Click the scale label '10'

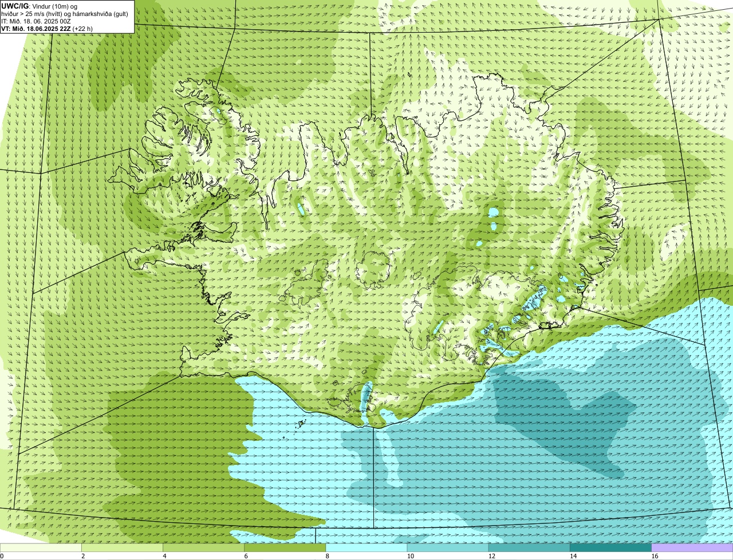pyautogui.click(x=410, y=556)
